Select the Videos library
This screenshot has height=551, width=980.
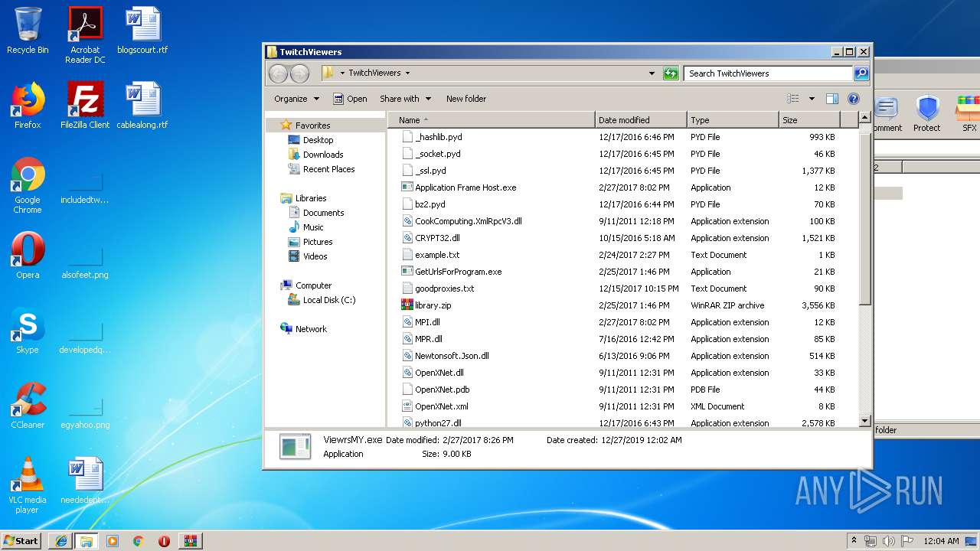tap(315, 256)
